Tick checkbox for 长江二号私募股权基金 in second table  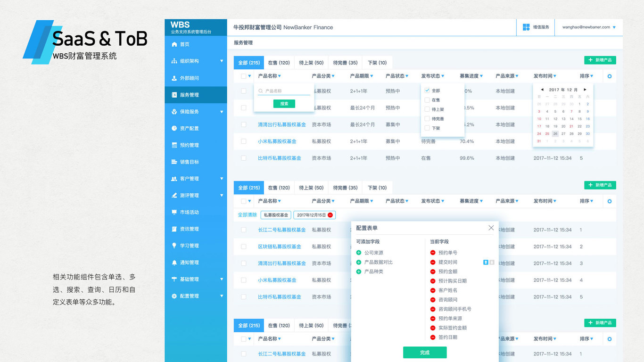[244, 230]
